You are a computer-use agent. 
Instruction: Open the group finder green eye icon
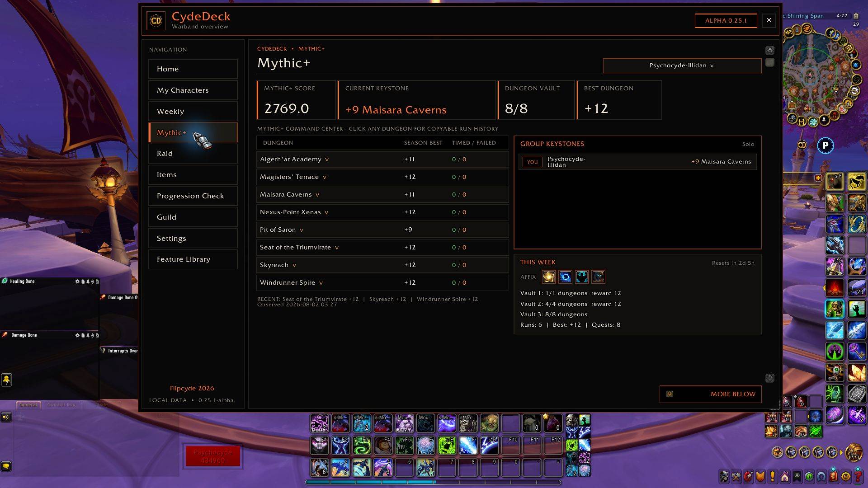(x=809, y=476)
